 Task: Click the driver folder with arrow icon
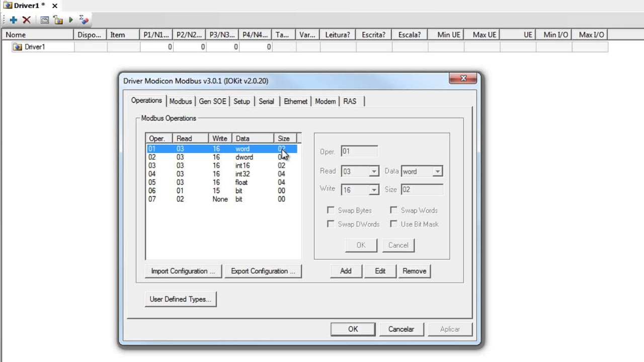pos(58,20)
